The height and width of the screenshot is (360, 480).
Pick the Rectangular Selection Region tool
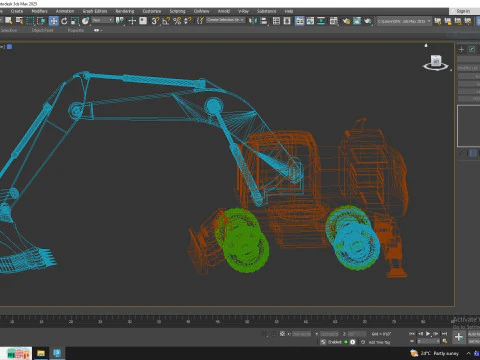(30, 21)
